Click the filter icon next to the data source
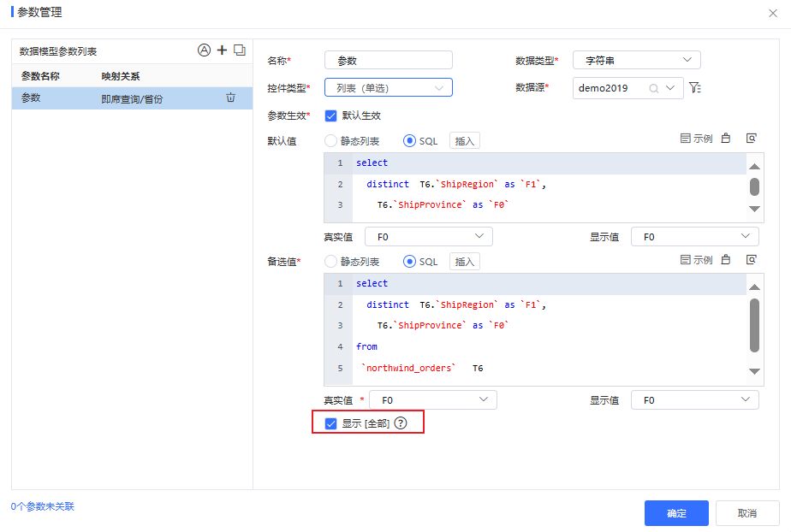This screenshot has height=532, width=791. point(695,87)
